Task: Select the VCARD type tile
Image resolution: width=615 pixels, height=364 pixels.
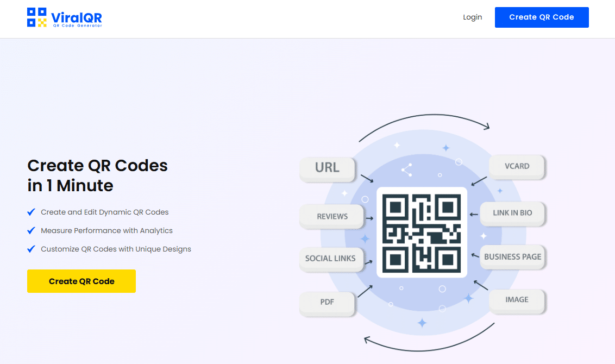Action: pyautogui.click(x=517, y=166)
